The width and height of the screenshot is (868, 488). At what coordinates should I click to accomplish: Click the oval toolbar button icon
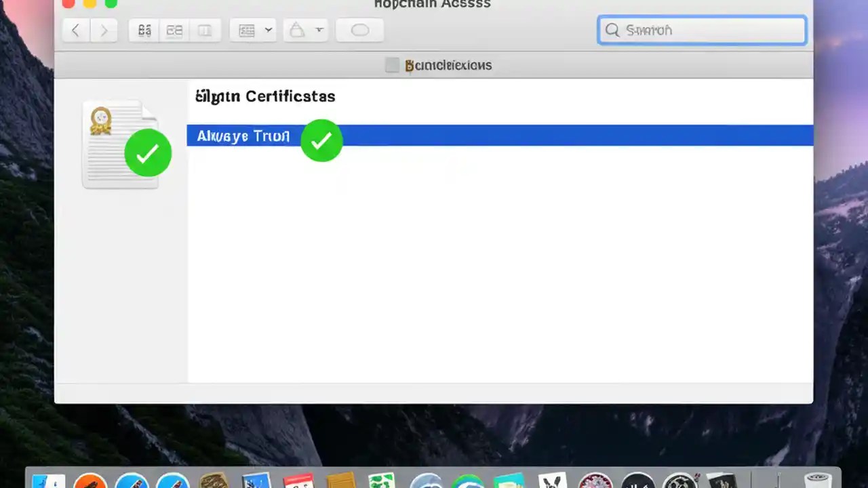pyautogui.click(x=359, y=30)
